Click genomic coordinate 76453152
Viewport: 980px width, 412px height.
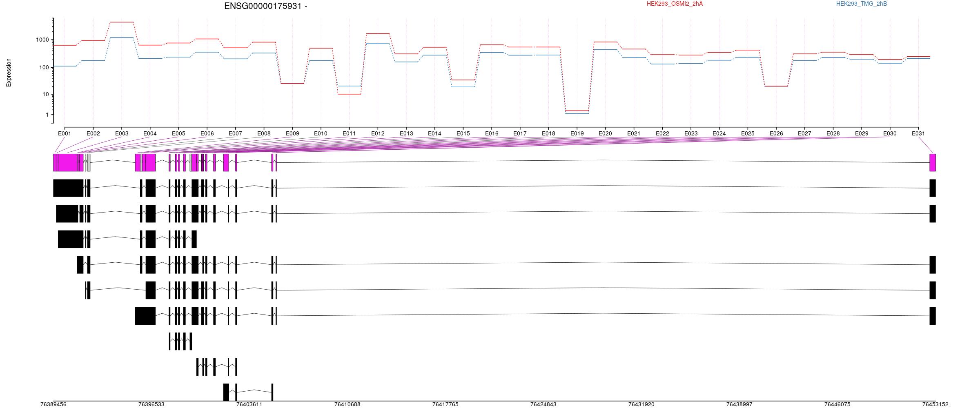935,405
